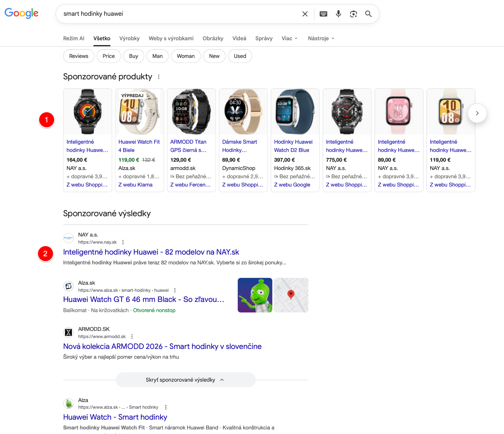The height and width of the screenshot is (434, 504).
Task: Open Huawei Watch GT 6 46 mm result
Action: pyautogui.click(x=144, y=299)
